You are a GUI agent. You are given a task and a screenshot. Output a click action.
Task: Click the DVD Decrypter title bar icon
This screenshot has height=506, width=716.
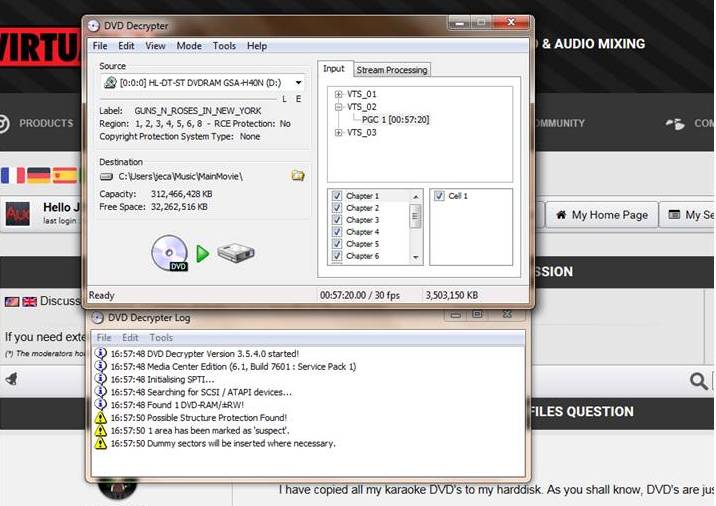coord(94,26)
